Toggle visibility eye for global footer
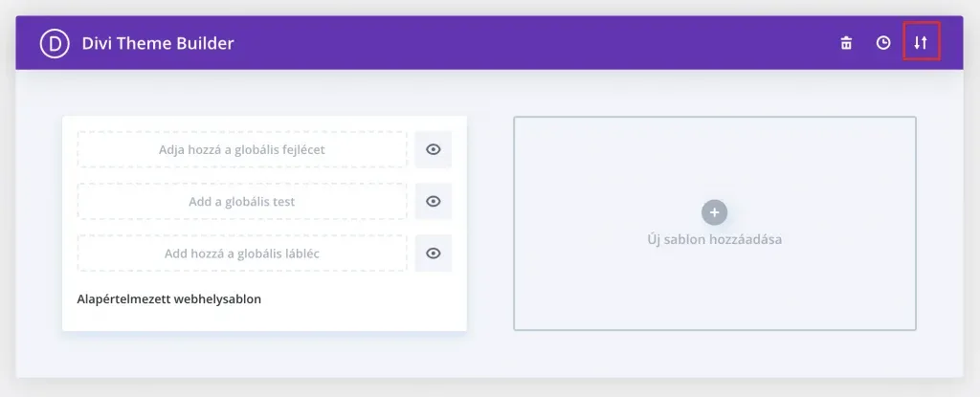The height and width of the screenshot is (397, 980). pyautogui.click(x=434, y=254)
